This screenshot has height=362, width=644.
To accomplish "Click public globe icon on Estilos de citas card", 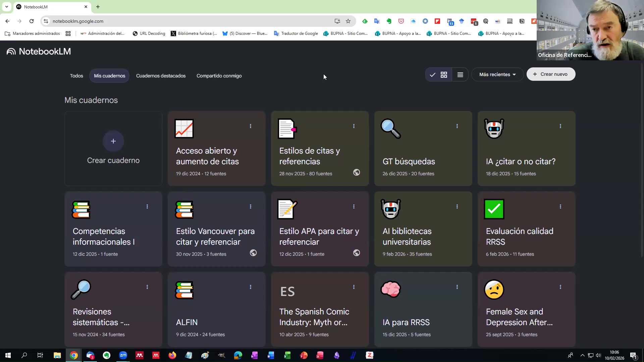I will pos(357,172).
